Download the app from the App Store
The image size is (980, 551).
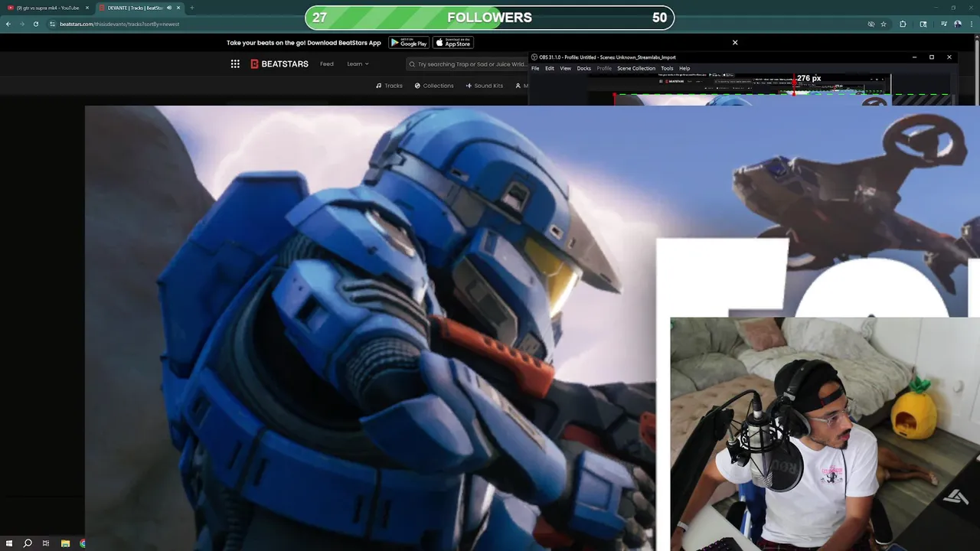(x=453, y=43)
